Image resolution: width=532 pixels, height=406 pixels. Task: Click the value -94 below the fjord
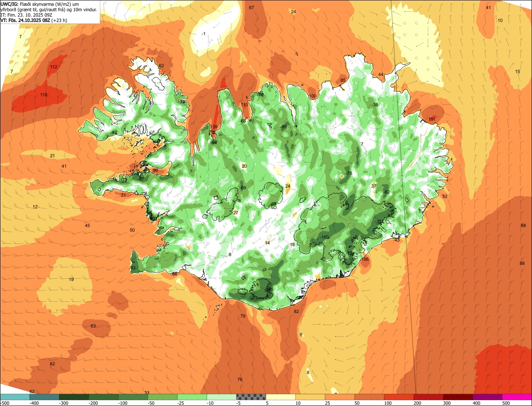pos(214,143)
